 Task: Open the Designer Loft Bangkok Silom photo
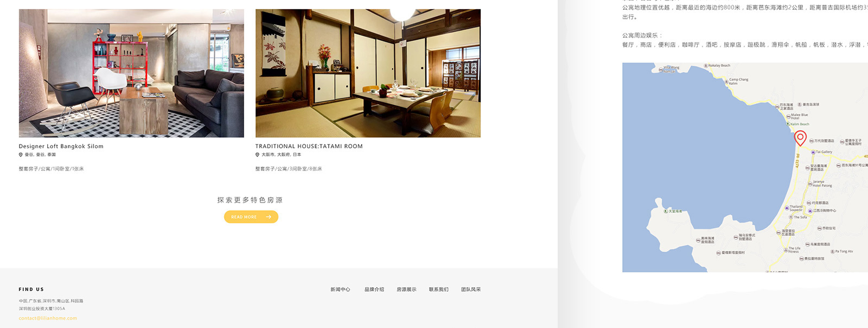coord(131,73)
